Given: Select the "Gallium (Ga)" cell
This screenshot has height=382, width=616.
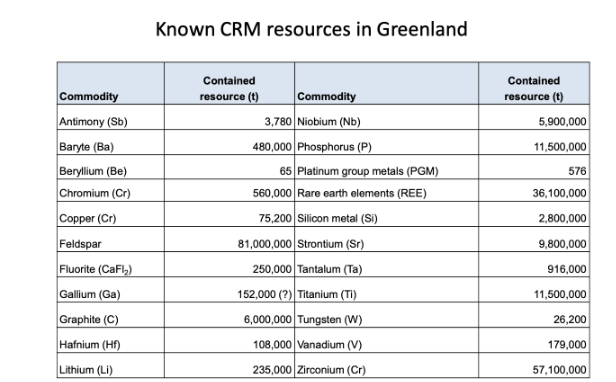Looking at the screenshot, I should 111,290.
